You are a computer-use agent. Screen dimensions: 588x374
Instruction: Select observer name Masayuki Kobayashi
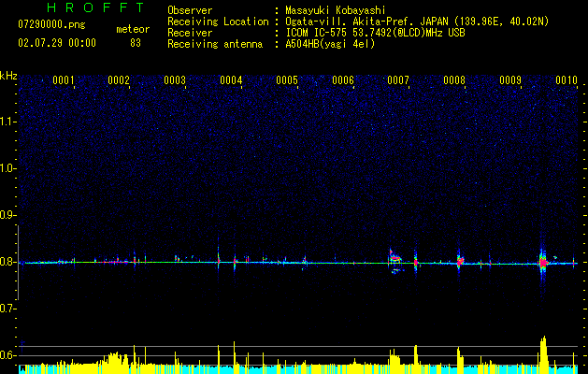click(x=336, y=10)
